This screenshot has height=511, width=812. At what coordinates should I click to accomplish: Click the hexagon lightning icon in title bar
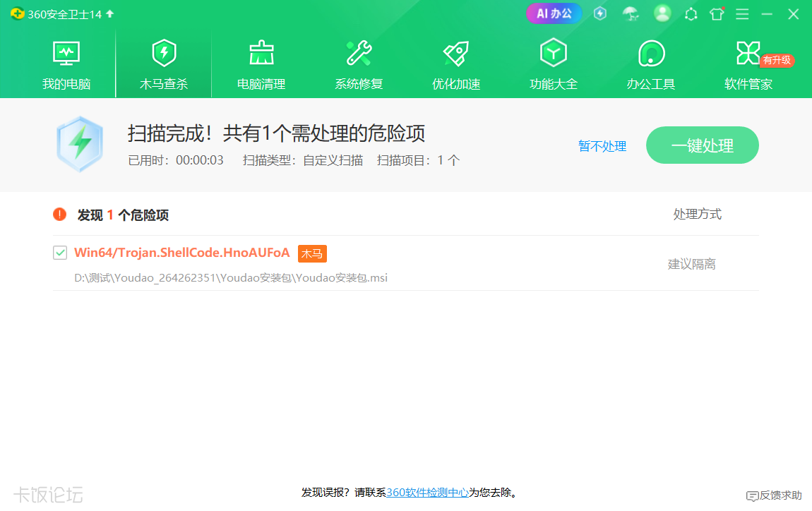599,14
